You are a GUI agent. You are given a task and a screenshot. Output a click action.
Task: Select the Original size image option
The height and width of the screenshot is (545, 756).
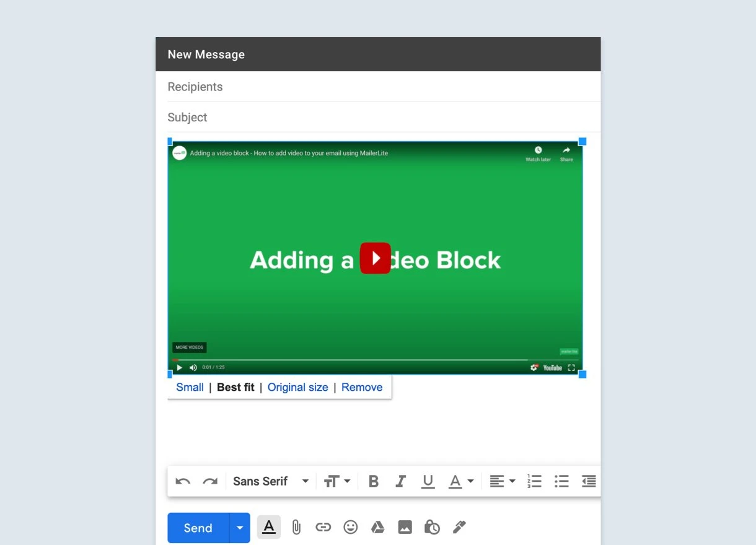pos(297,387)
